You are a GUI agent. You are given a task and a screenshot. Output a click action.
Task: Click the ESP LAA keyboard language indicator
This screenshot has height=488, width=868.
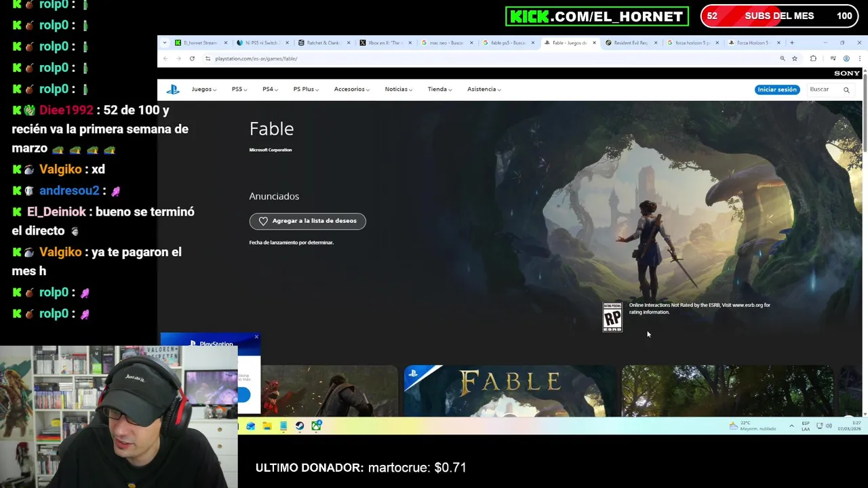click(806, 426)
